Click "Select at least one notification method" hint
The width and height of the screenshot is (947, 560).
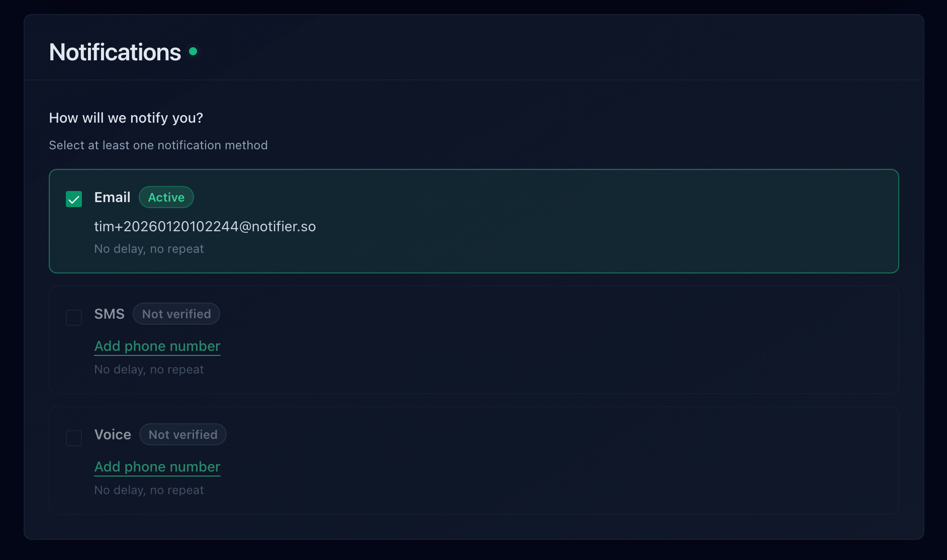[158, 145]
